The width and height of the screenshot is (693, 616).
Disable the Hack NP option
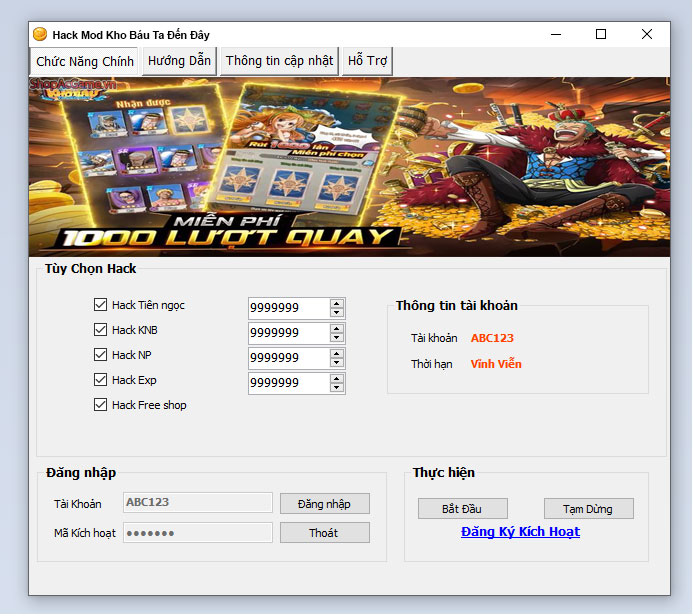[x=100, y=355]
